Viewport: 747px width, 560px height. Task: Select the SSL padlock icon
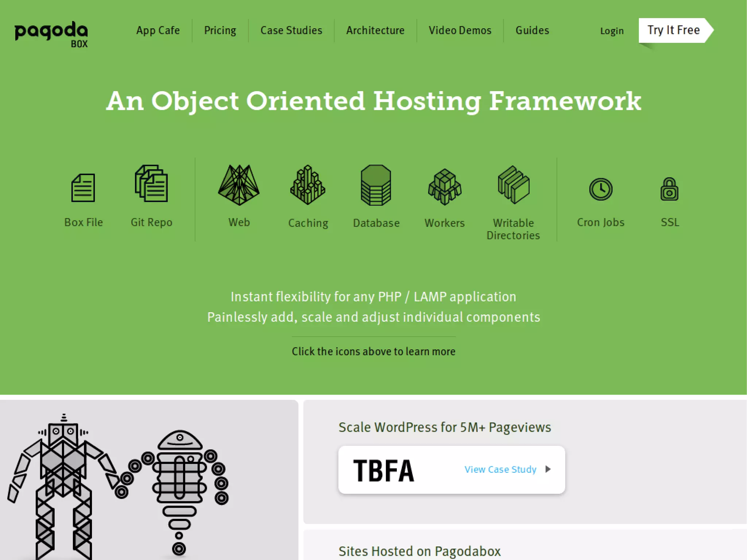[x=669, y=189]
